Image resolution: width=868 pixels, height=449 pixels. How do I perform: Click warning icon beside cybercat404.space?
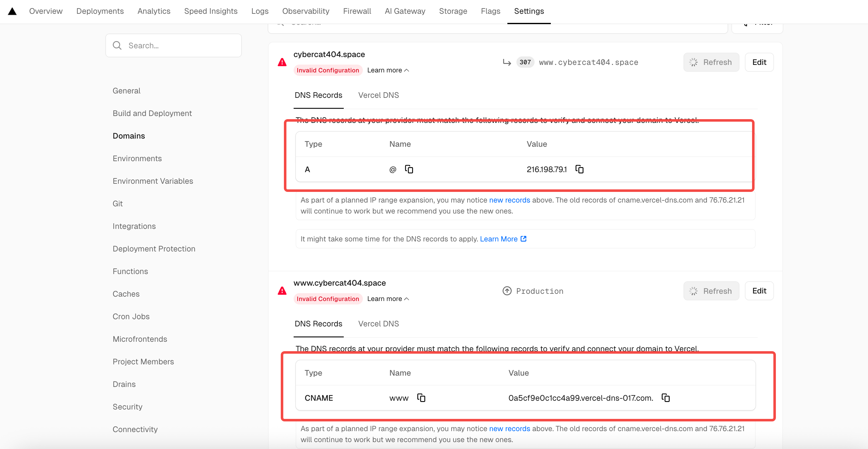tap(282, 62)
